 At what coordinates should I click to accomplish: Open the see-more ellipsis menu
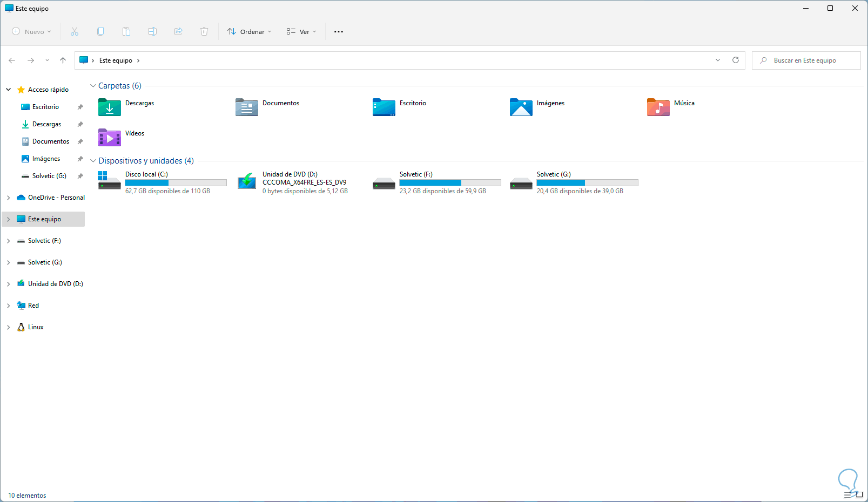(x=339, y=31)
